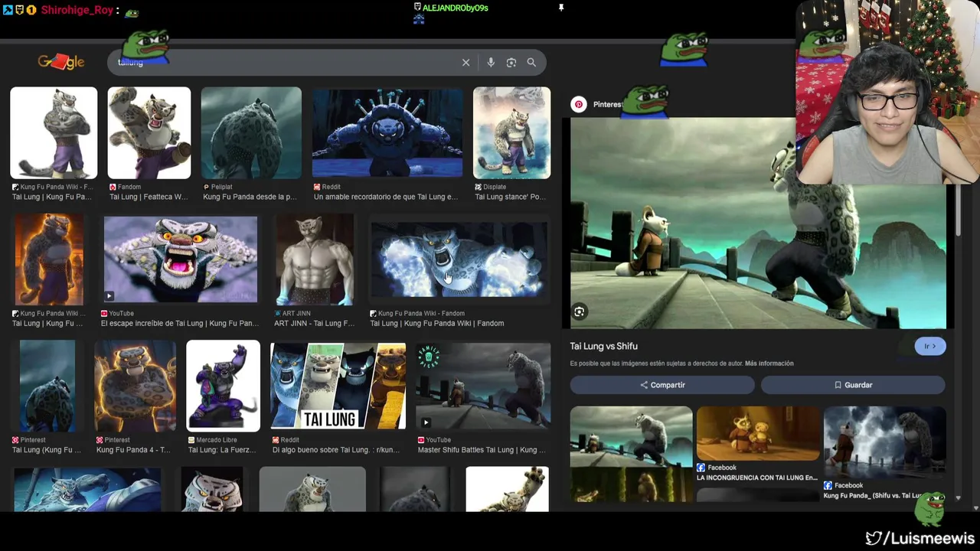The width and height of the screenshot is (980, 551).
Task: Click 'El escape increíble de Tai Lung' title
Action: tap(181, 323)
